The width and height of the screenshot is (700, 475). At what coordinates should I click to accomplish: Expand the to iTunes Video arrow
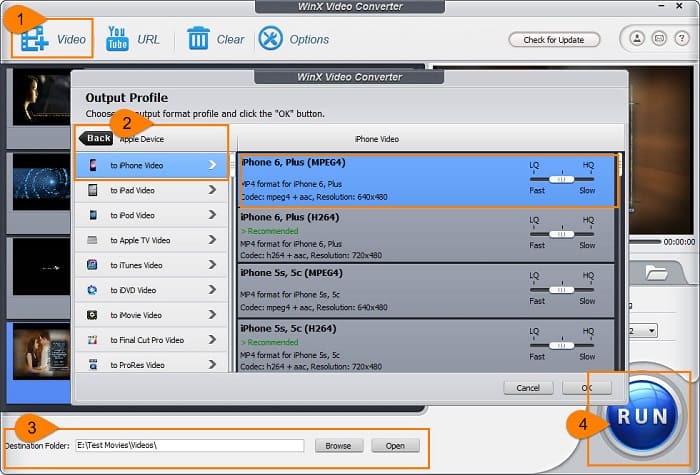212,265
